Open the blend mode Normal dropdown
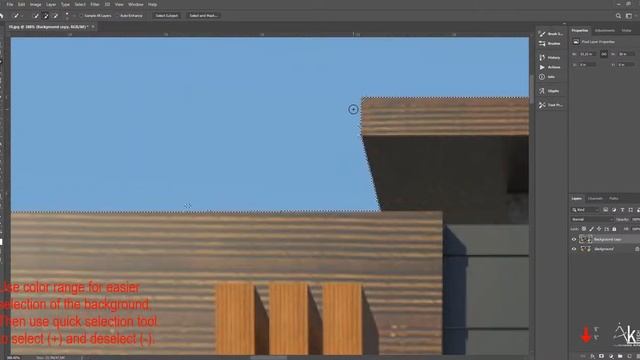 592,220
